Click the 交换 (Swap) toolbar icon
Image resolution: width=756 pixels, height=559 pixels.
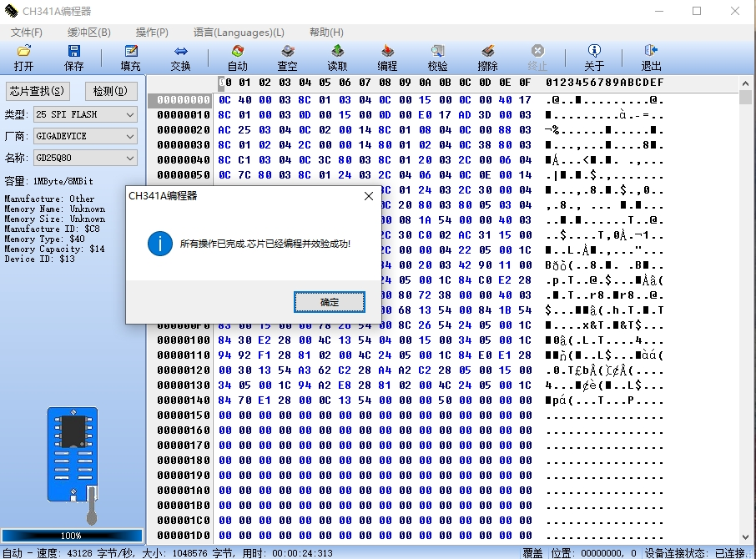[x=181, y=58]
